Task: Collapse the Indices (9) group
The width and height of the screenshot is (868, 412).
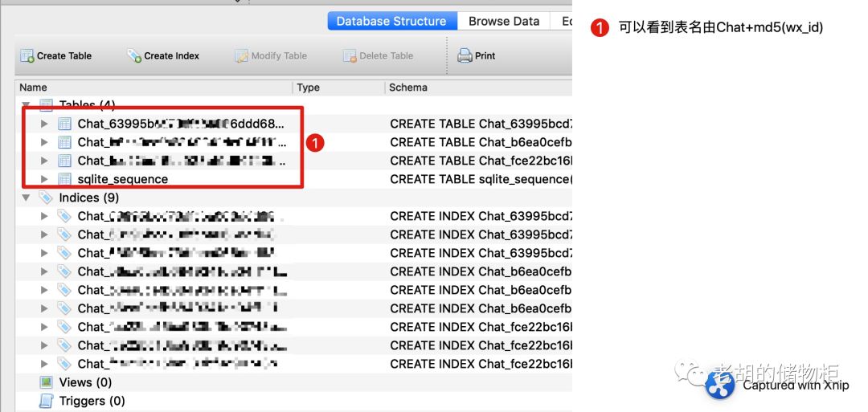Action: point(26,198)
